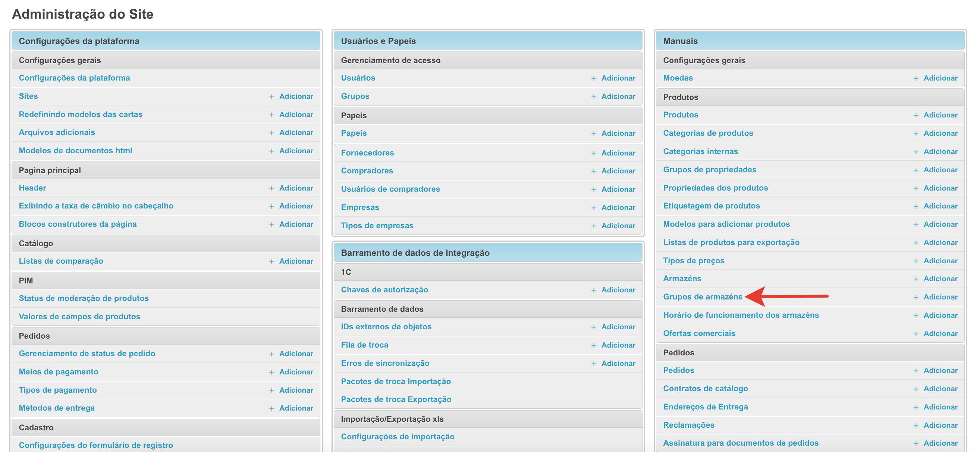Image resolution: width=980 pixels, height=452 pixels.
Task: Go to Pacotes de troca Importação
Action: pos(396,381)
